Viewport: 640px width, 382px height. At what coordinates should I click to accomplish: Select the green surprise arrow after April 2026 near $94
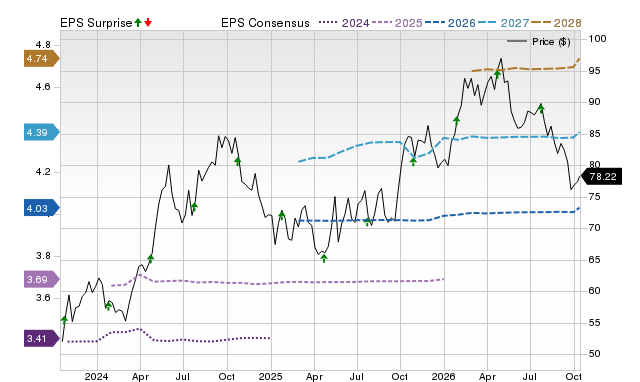[497, 74]
